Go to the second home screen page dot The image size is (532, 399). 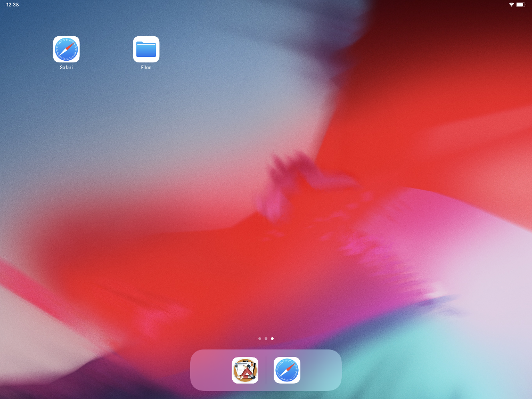[266, 339]
